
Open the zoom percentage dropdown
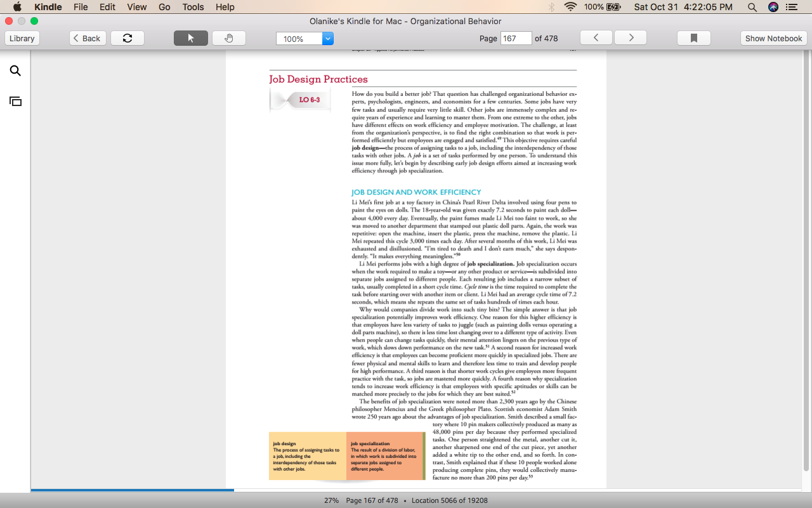328,39
